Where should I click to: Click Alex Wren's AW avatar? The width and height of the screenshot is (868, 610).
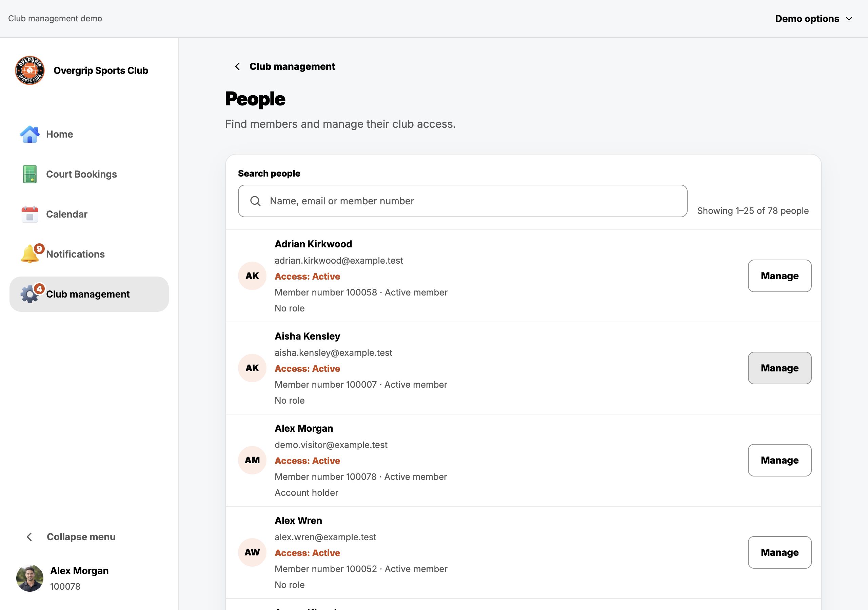pyautogui.click(x=252, y=552)
